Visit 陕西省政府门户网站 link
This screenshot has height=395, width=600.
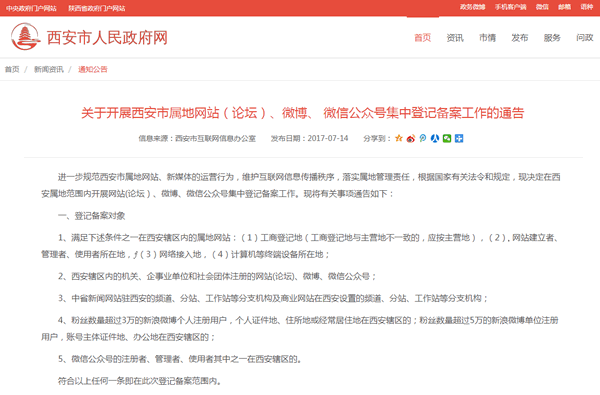coord(97,8)
